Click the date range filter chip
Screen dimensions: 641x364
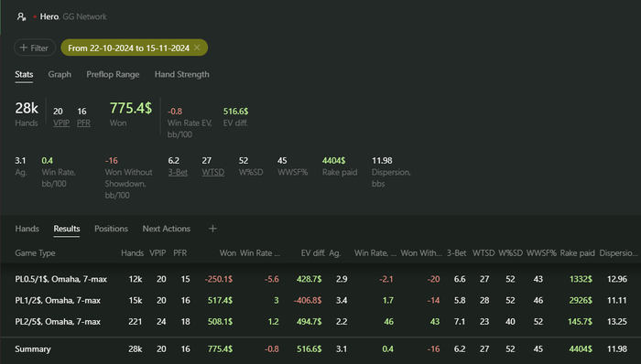click(134, 48)
